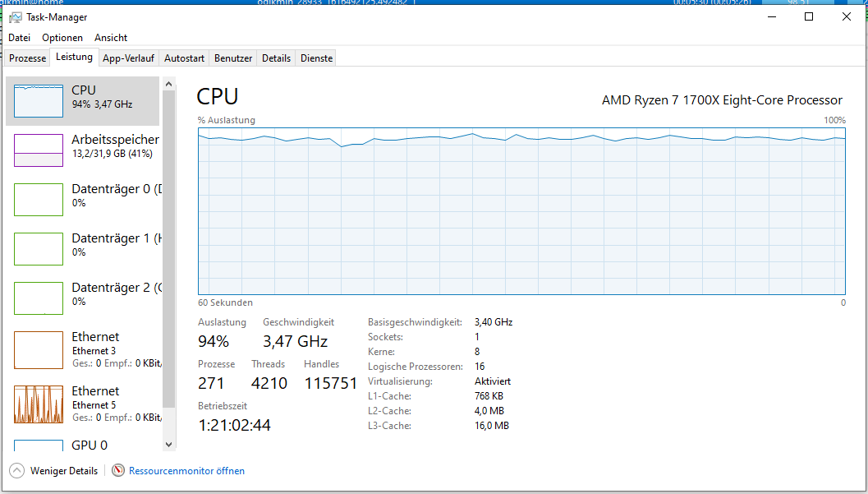Select the GPU 0 sidebar entry
The width and height of the screenshot is (868, 494).
[x=83, y=446]
